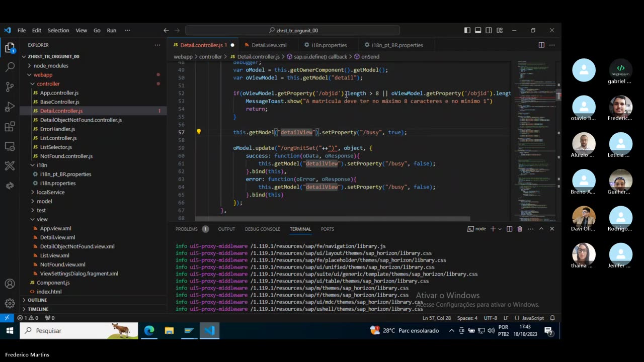
Task: Split the terminal panel
Action: coord(509,229)
